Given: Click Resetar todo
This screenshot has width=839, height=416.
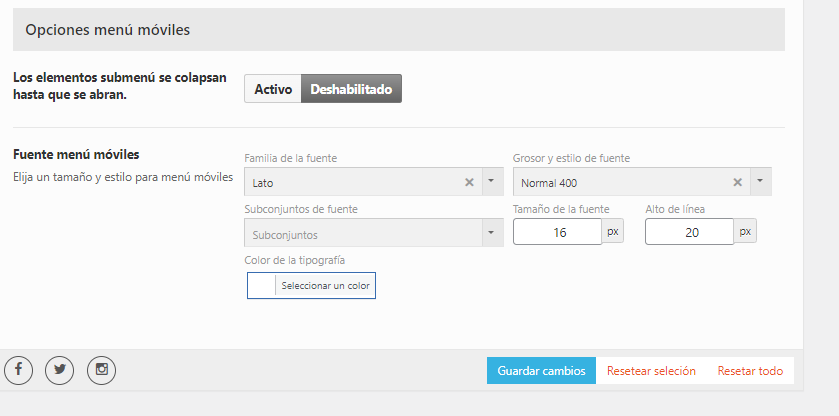Looking at the screenshot, I should 750,370.
